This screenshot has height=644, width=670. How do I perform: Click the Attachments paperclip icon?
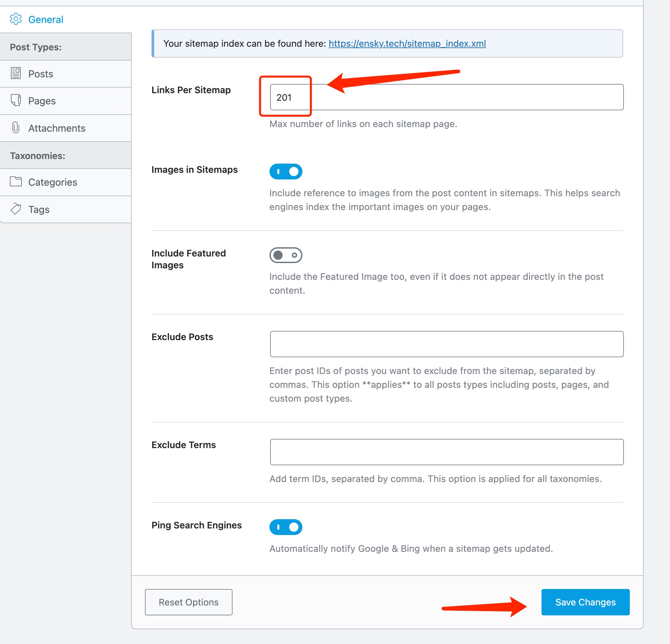click(15, 128)
